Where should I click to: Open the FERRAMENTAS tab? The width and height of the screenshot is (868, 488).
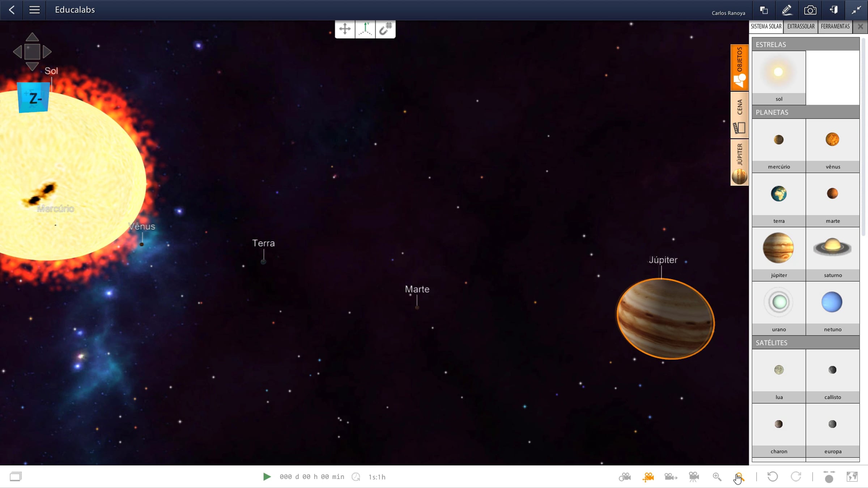coord(835,26)
